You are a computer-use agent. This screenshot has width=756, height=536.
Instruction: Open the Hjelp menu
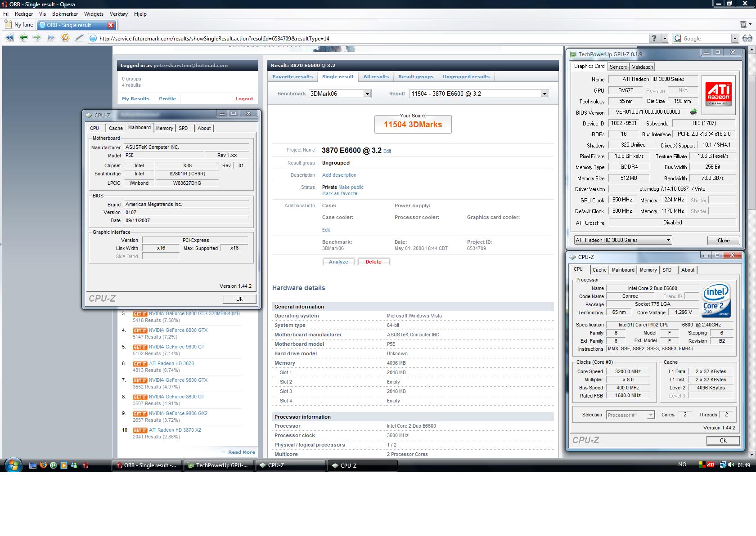point(140,14)
